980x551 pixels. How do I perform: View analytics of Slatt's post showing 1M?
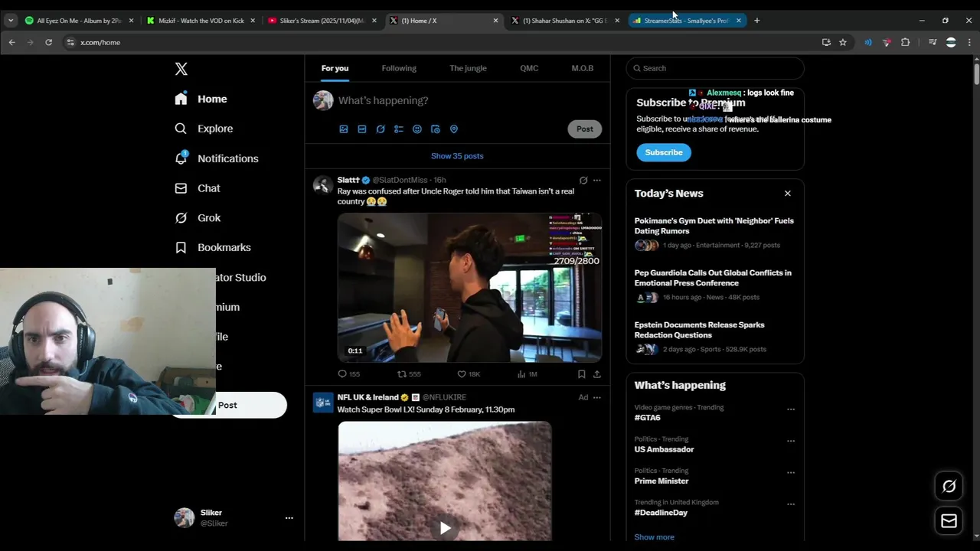pyautogui.click(x=528, y=374)
